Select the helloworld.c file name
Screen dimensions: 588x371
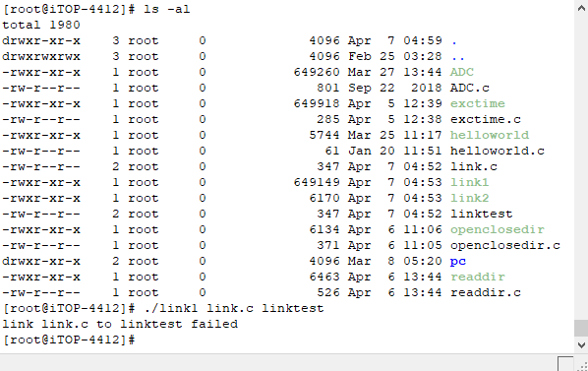point(498,151)
